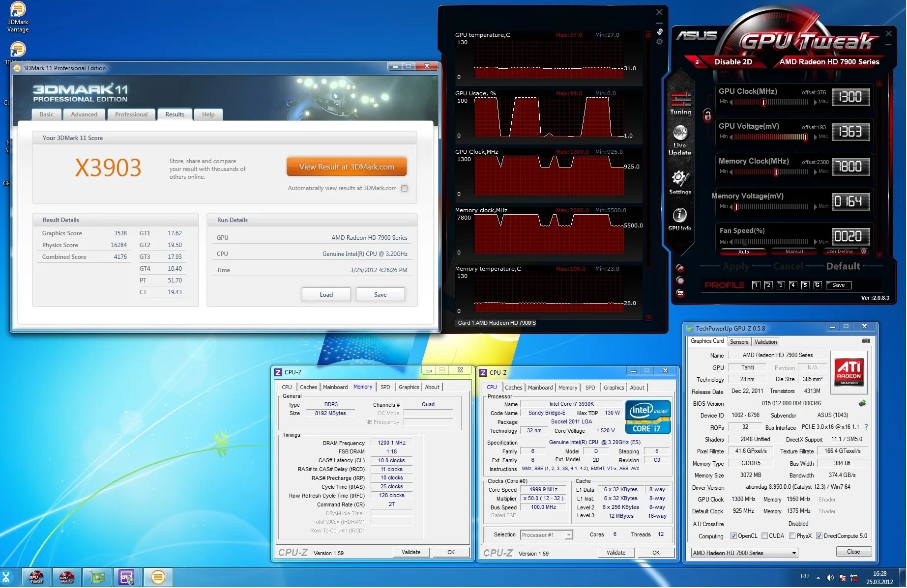Open GPU Info in GPU Tweak
This screenshot has width=907, height=588.
click(680, 219)
